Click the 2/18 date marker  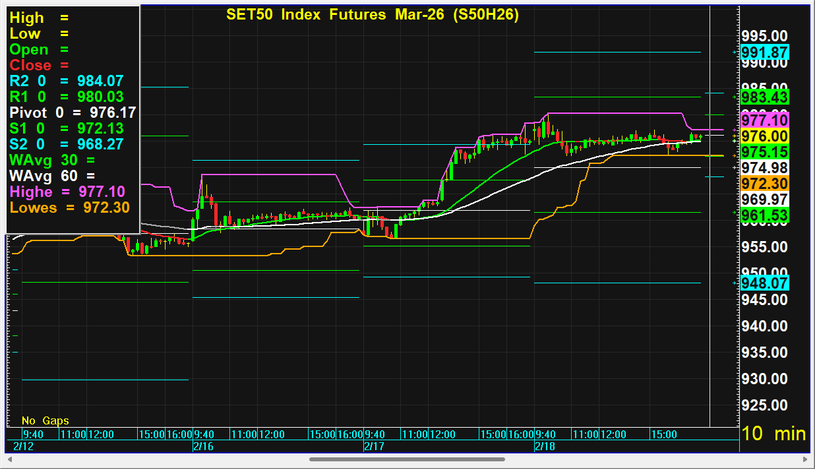[x=545, y=445]
